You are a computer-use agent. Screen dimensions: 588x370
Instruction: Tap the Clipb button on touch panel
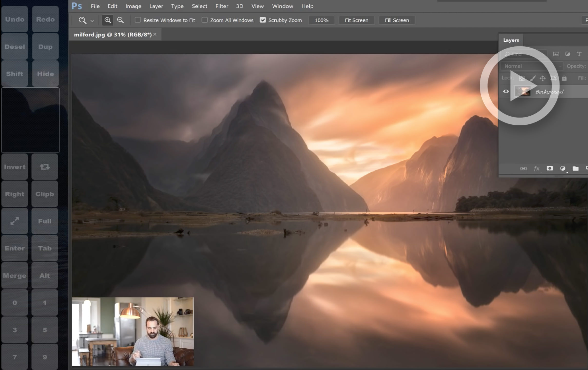pyautogui.click(x=45, y=194)
